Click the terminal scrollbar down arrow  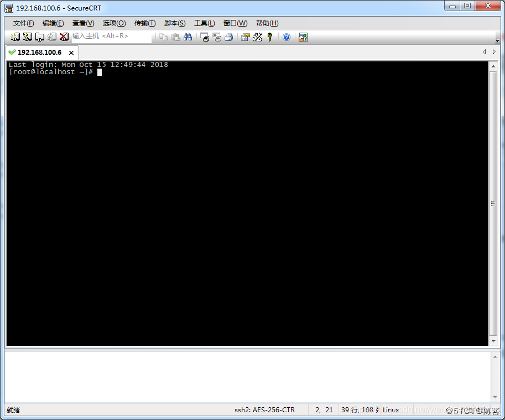click(x=493, y=341)
